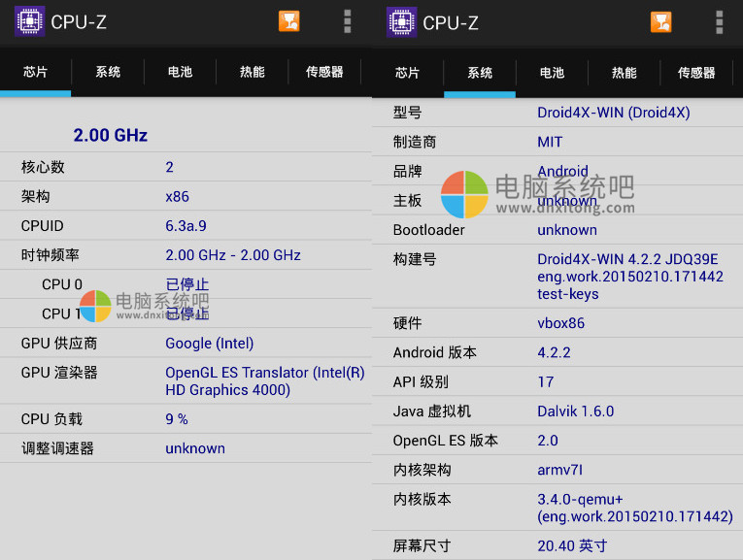Click the 2.00 GHz heading text
This screenshot has width=743, height=560.
point(111,135)
